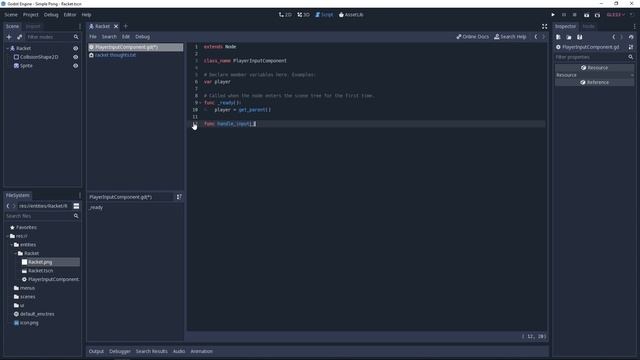The image size is (640, 360).
Task: Toggle visibility of the CollisionShape2D node
Action: [76, 57]
